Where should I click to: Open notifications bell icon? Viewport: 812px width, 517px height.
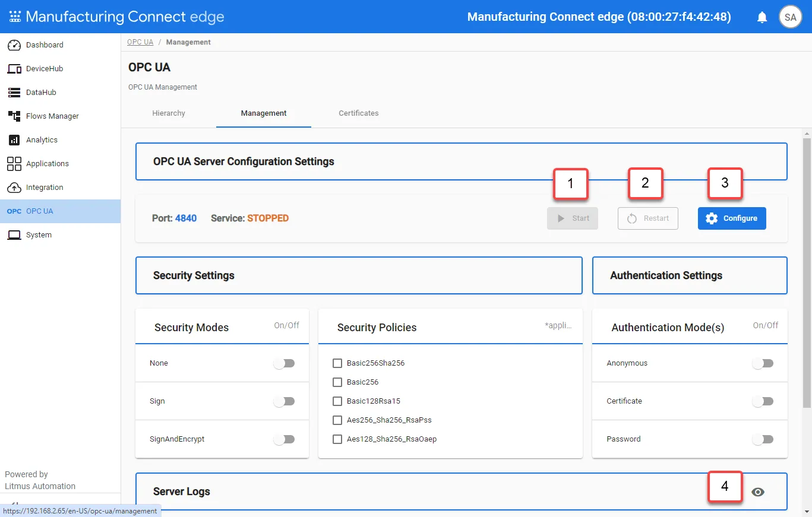[762, 17]
